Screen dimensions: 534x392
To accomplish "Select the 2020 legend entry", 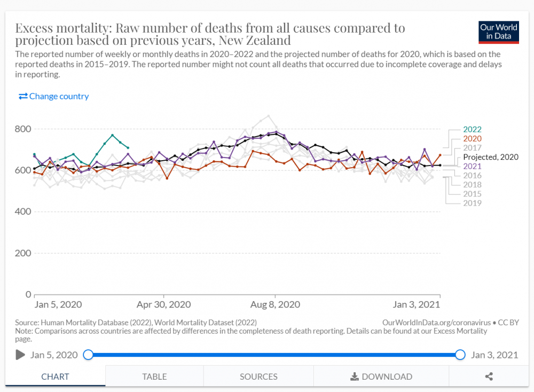I will click(x=472, y=139).
